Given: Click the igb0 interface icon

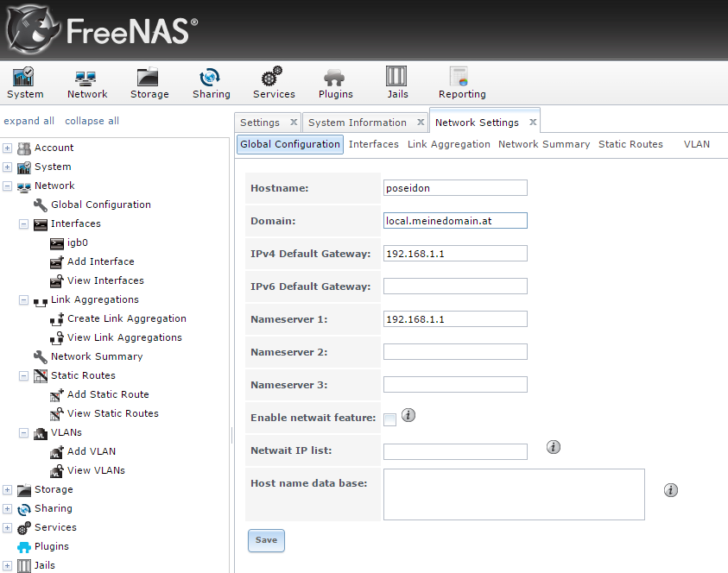Looking at the screenshot, I should click(x=57, y=243).
